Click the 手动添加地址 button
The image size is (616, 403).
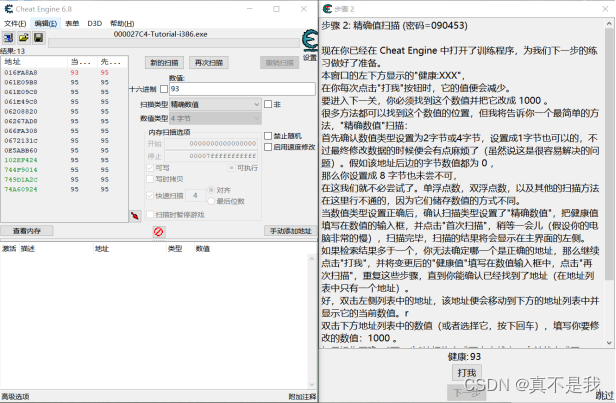[x=290, y=231]
